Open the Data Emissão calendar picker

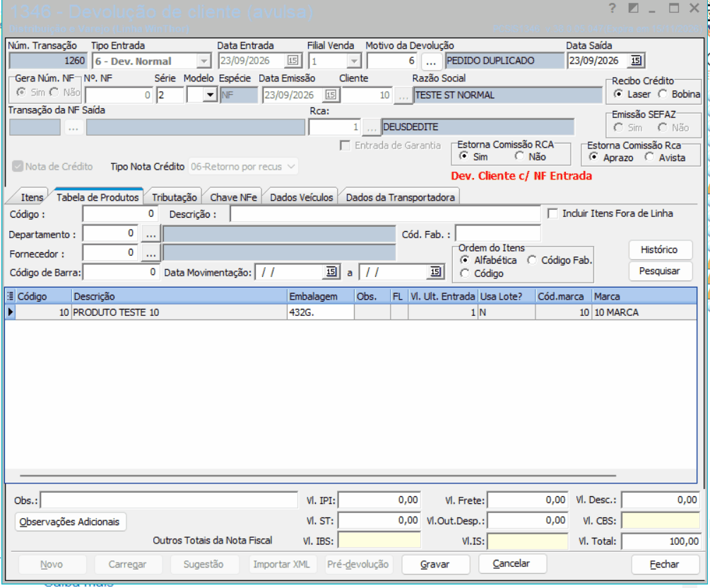click(x=331, y=95)
